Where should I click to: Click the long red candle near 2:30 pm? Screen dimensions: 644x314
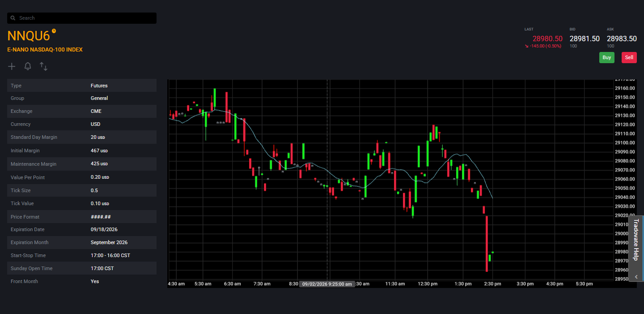pyautogui.click(x=487, y=244)
